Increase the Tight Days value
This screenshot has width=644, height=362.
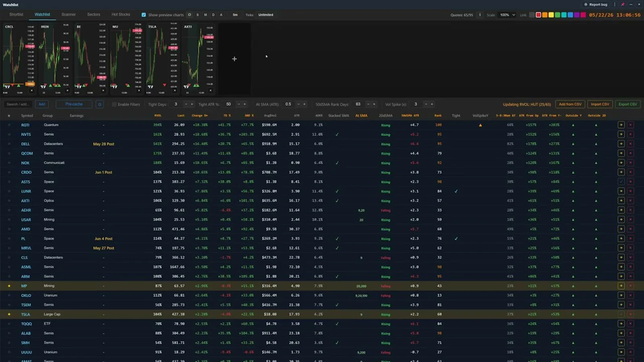pos(192,104)
